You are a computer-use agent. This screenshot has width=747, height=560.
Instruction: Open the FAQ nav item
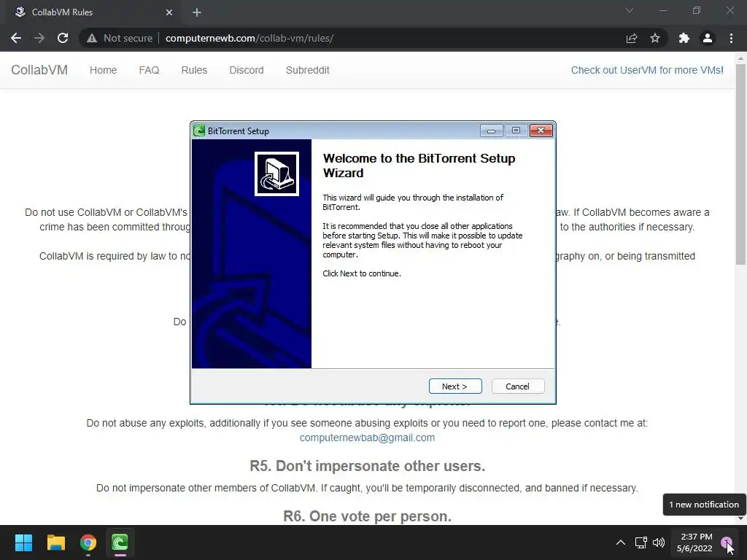click(149, 70)
